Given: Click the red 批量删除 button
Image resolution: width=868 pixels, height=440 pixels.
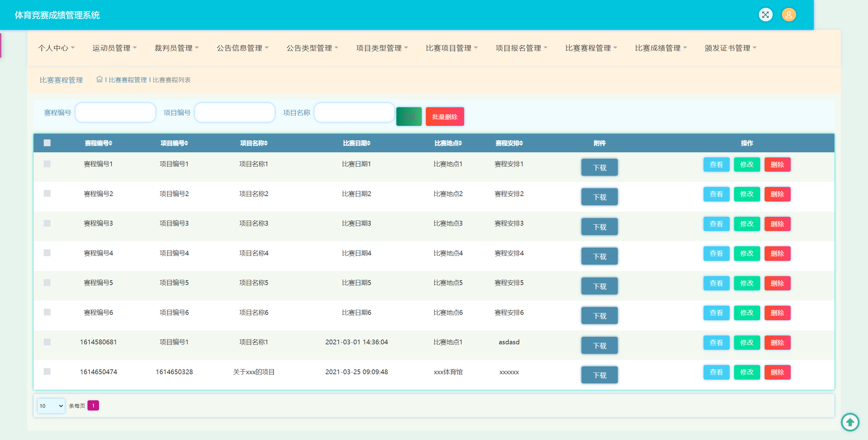Looking at the screenshot, I should [x=445, y=117].
